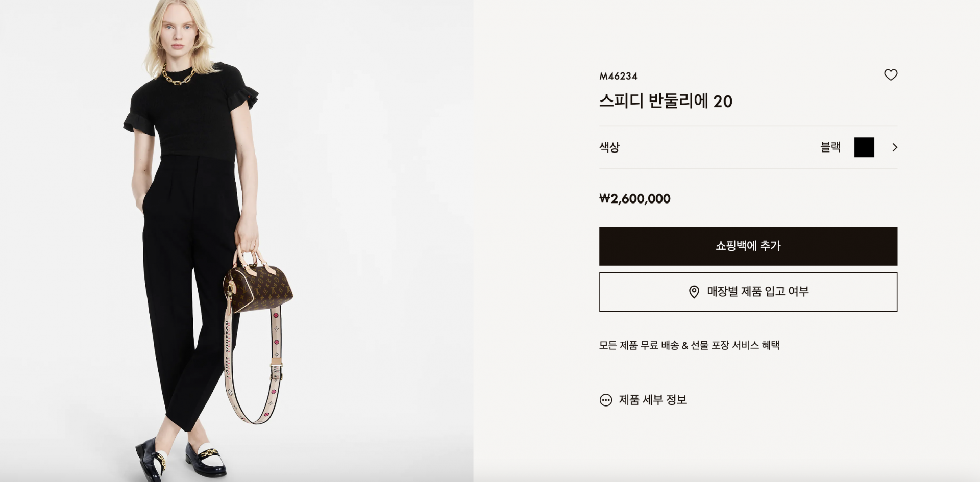Click 쇼핑백에 추가 add to bag button
The height and width of the screenshot is (482, 980).
click(x=748, y=246)
